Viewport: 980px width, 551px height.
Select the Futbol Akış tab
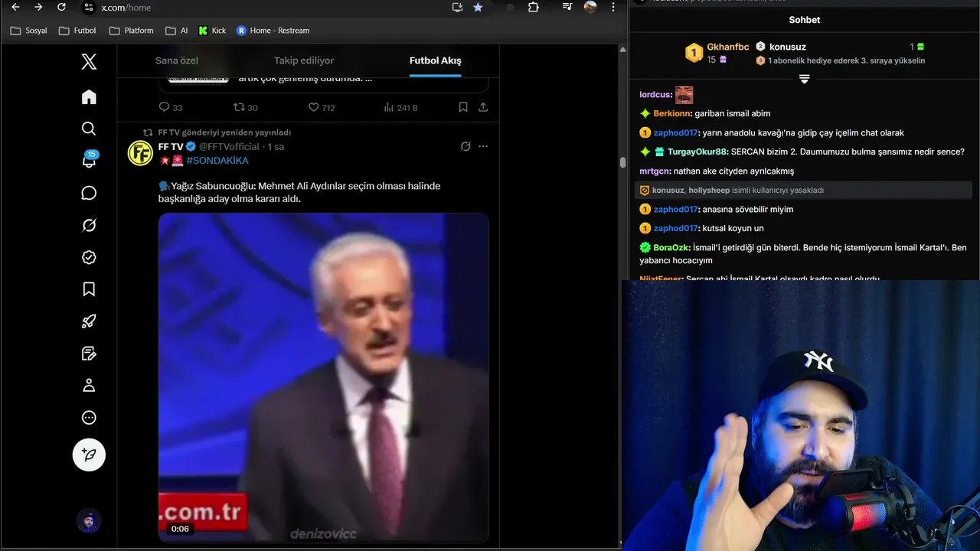(x=435, y=60)
